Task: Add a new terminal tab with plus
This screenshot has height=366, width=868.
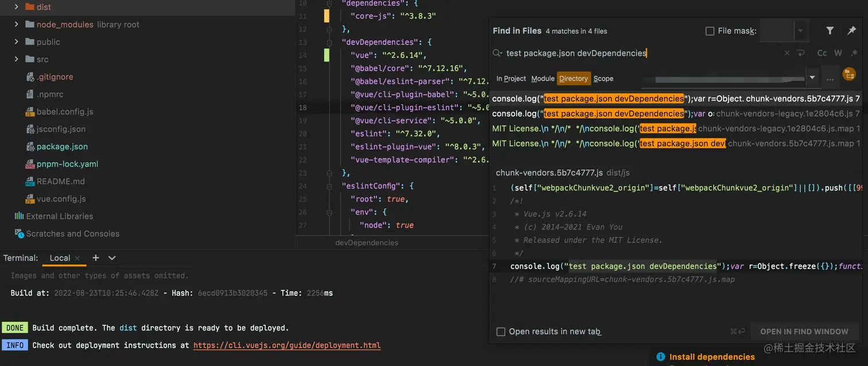Action: pos(96,258)
